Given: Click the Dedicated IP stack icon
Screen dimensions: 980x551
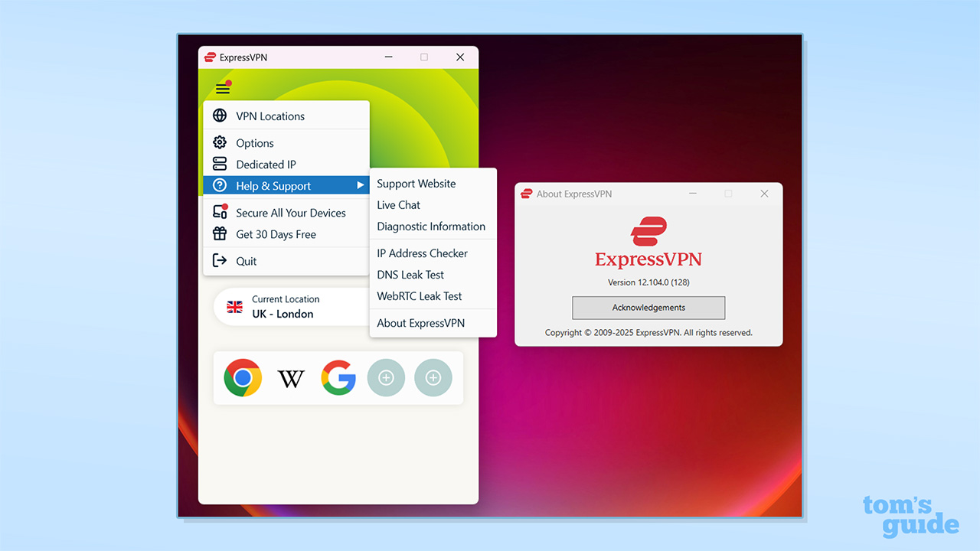Looking at the screenshot, I should [220, 164].
